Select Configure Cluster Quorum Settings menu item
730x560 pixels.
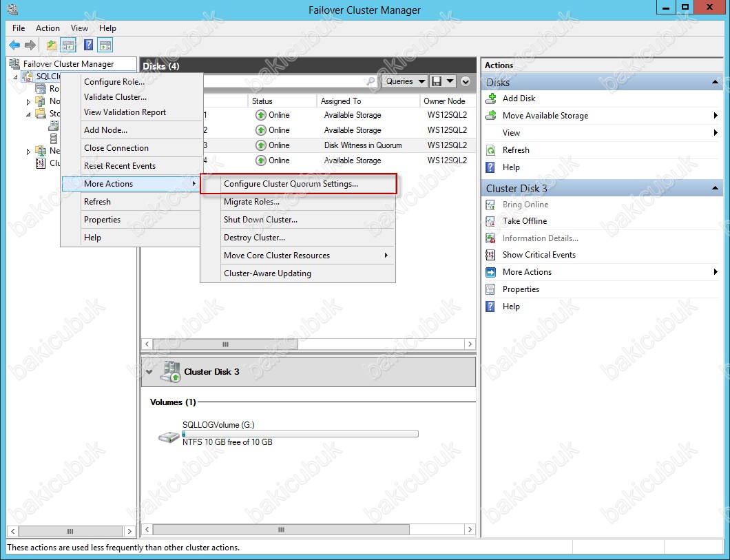click(291, 184)
